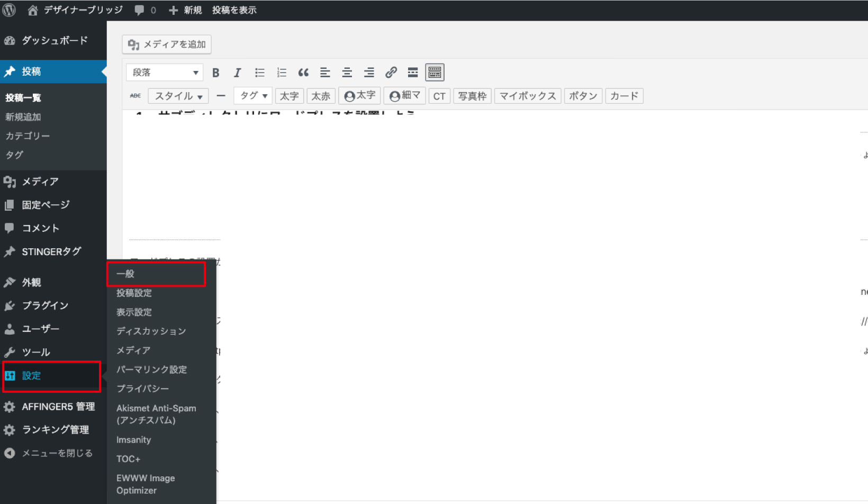This screenshot has width=868, height=504.
Task: Open 設定 in the sidebar
Action: pos(31,376)
